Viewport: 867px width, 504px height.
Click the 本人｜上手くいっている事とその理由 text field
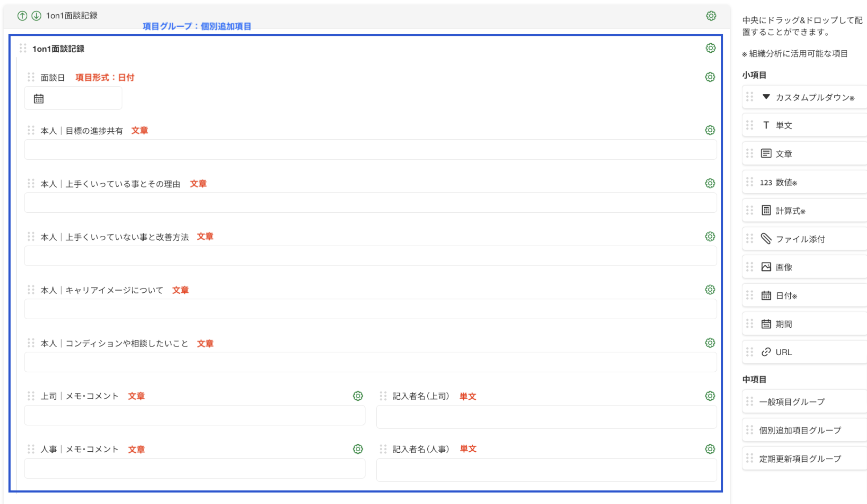[x=370, y=203]
